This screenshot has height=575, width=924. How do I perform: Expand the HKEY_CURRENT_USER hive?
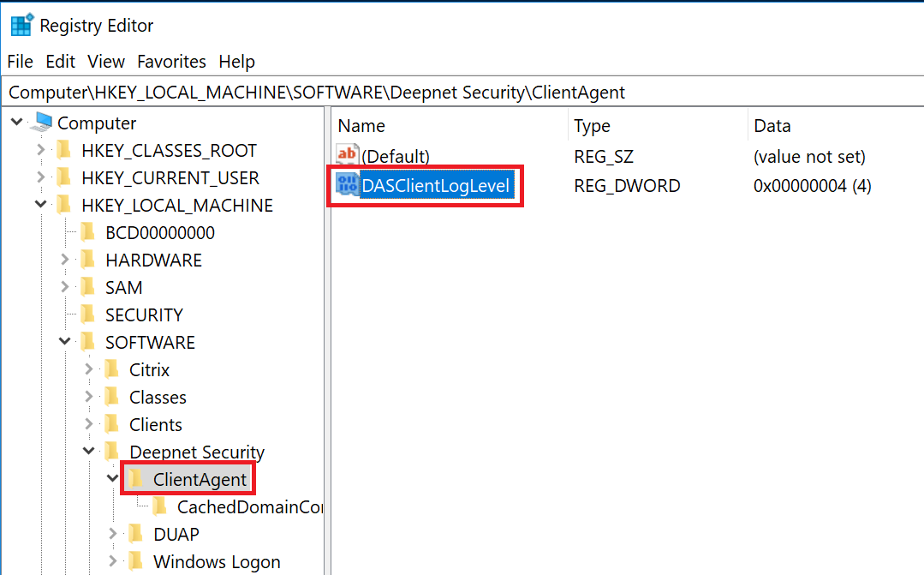(x=41, y=178)
